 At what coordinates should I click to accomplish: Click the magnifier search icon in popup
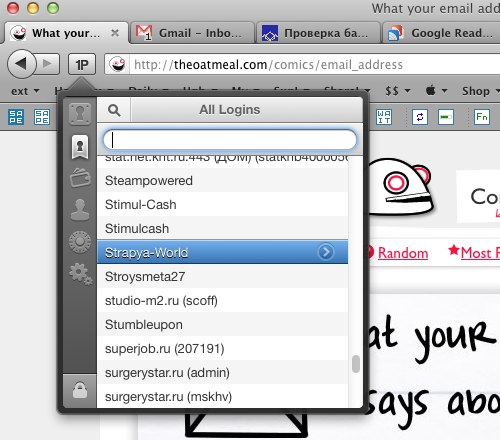coord(114,110)
